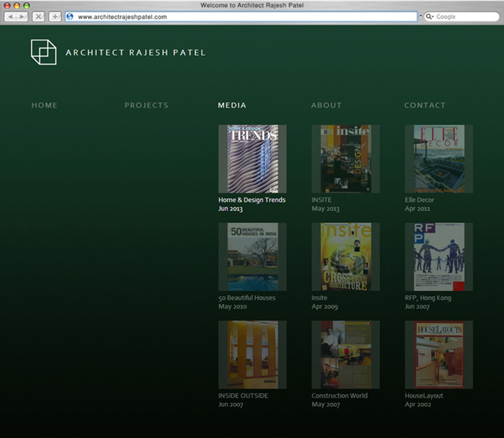
Task: Click the 'HouseLayout' caption link
Action: tap(424, 396)
